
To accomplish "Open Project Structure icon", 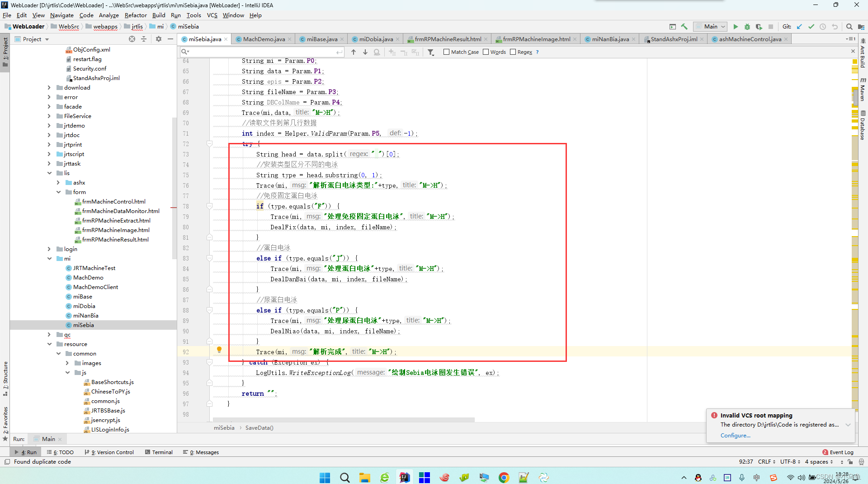I will (861, 27).
